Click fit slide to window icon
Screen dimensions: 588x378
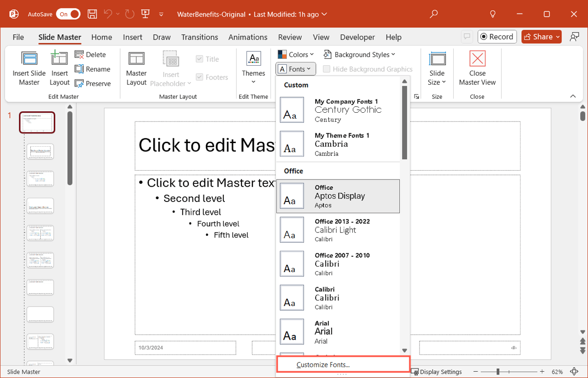tap(574, 372)
